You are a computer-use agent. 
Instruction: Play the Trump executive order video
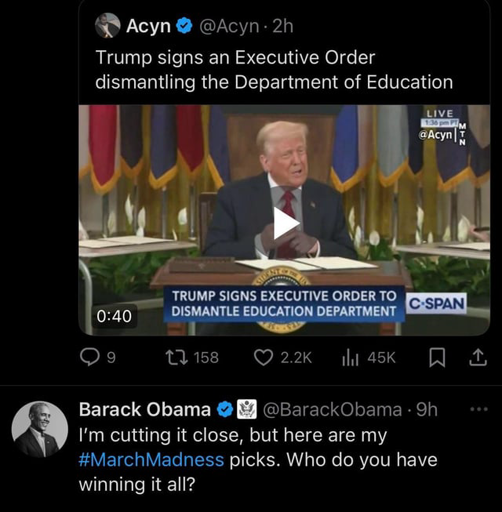click(285, 223)
